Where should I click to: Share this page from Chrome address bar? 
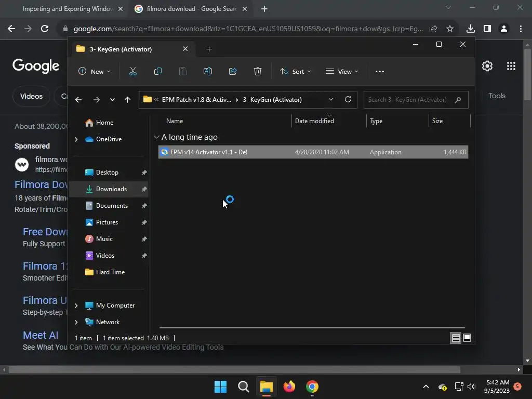[x=433, y=29]
